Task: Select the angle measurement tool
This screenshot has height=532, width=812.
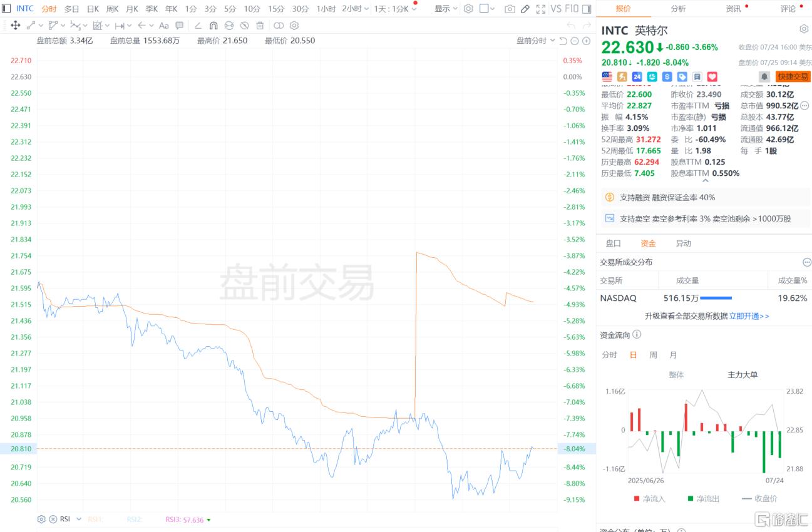Action: coord(198,26)
